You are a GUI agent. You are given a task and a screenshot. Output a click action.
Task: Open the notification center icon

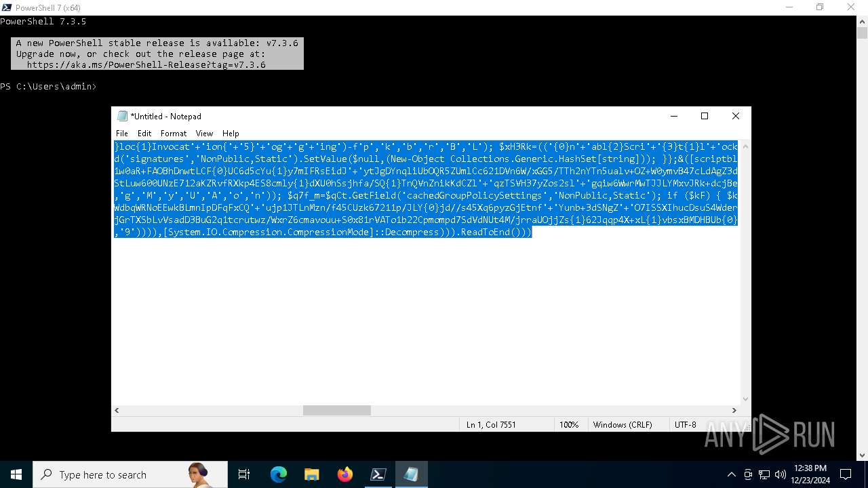point(846,474)
